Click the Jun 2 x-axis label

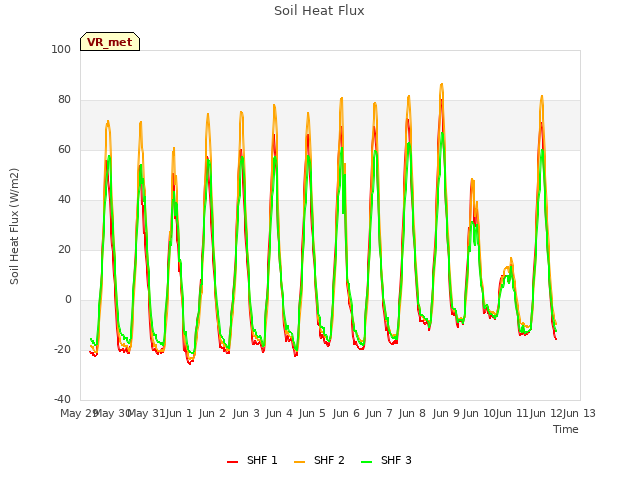[x=212, y=413]
